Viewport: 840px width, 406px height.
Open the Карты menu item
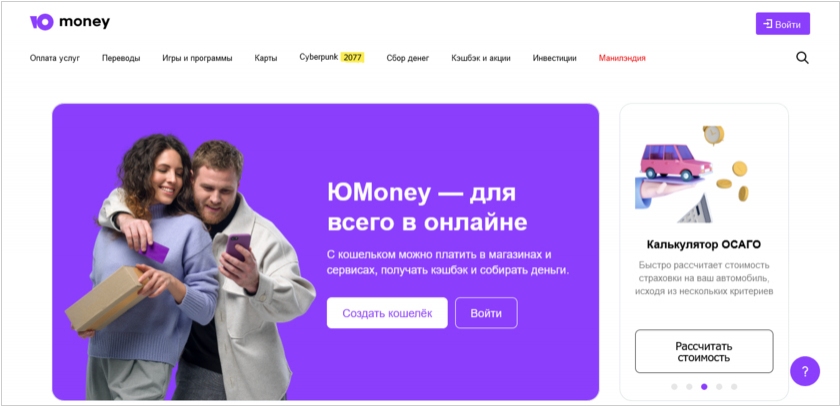click(x=266, y=58)
